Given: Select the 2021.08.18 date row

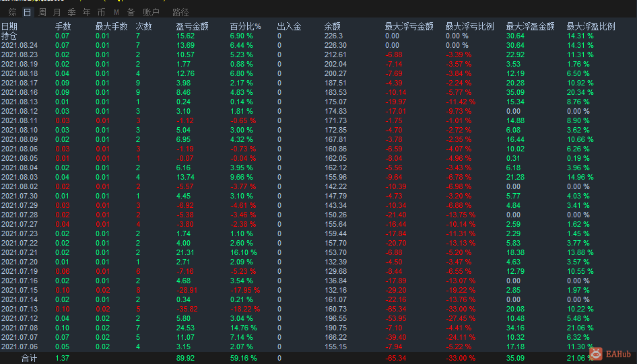Looking at the screenshot, I should pos(318,73).
